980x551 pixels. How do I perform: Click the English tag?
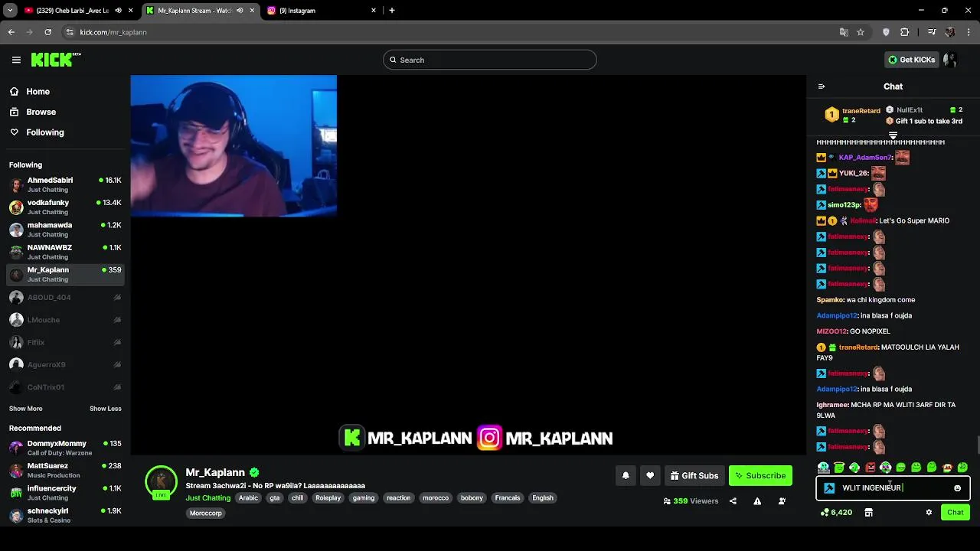[543, 498]
